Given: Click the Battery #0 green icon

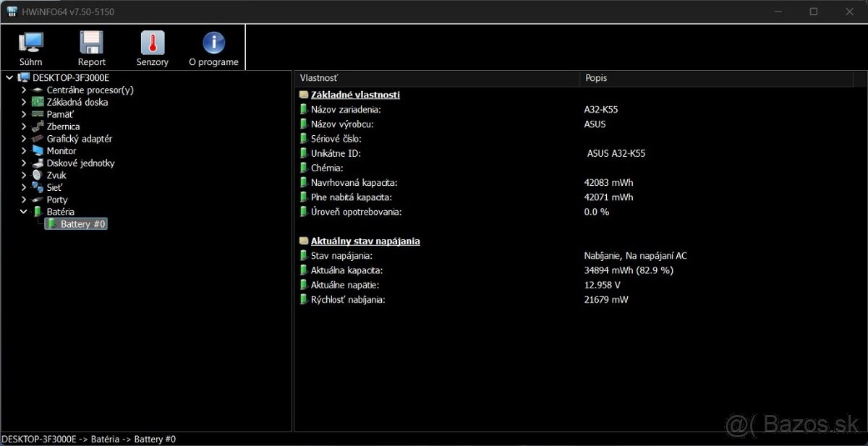Looking at the screenshot, I should click(x=52, y=224).
